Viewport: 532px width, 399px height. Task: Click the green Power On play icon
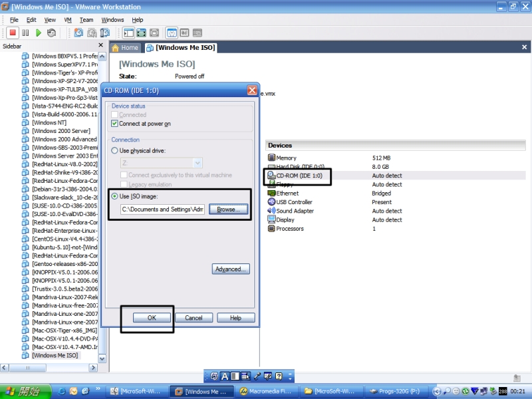pos(39,33)
